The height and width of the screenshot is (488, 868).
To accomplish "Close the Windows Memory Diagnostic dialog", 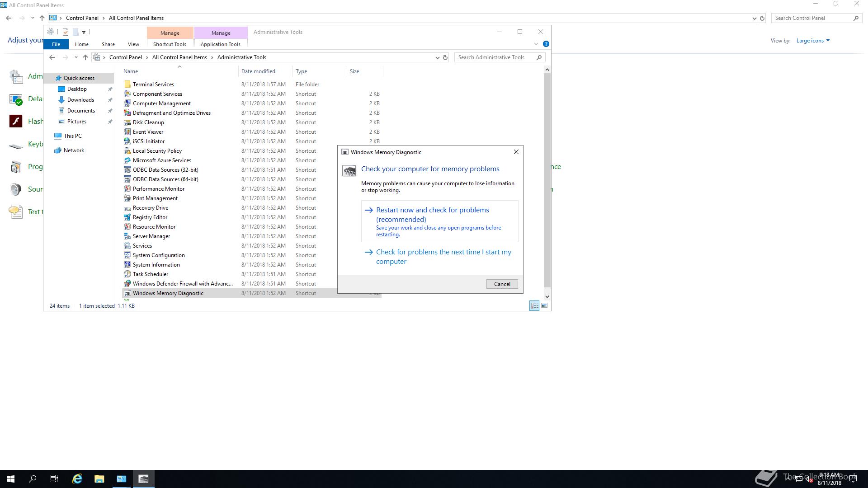I will (x=516, y=152).
